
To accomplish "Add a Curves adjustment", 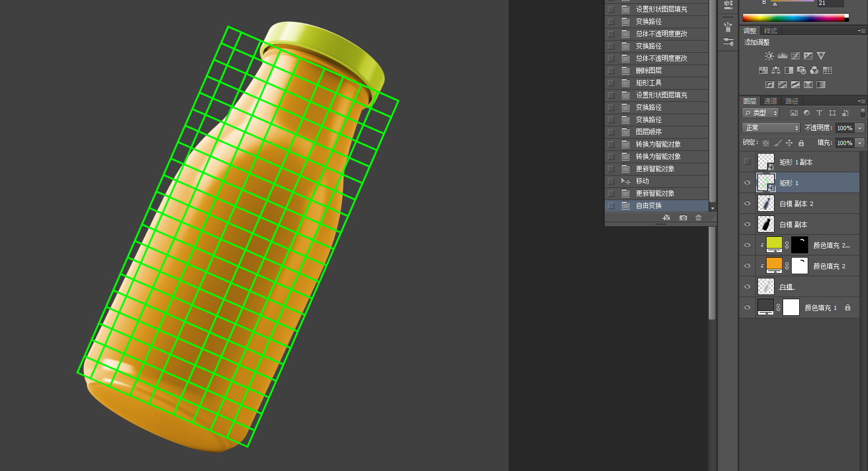I will coord(795,55).
